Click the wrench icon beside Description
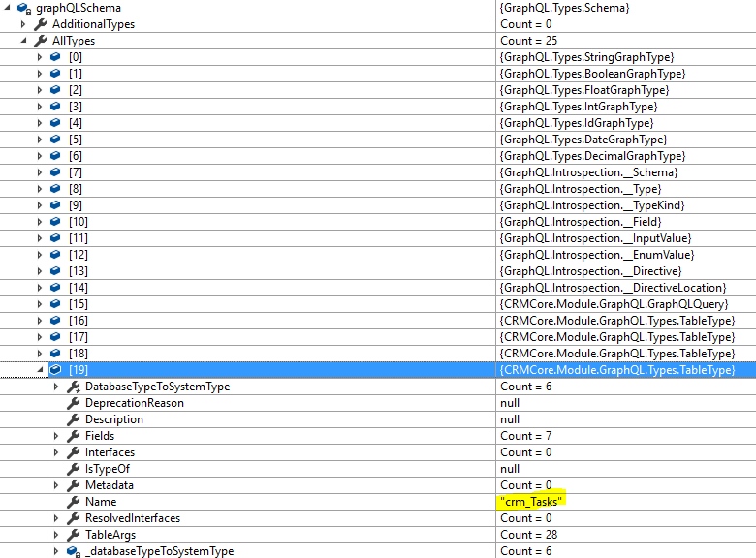 (x=74, y=419)
